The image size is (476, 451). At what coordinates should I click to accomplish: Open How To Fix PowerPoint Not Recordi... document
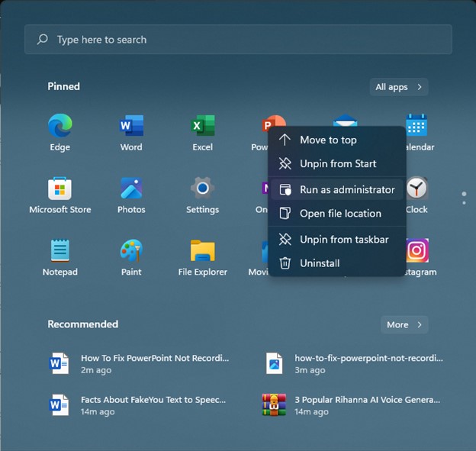[x=140, y=363]
